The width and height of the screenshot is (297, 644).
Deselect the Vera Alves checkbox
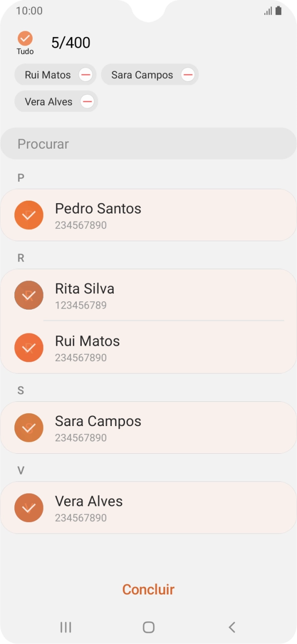tap(29, 507)
